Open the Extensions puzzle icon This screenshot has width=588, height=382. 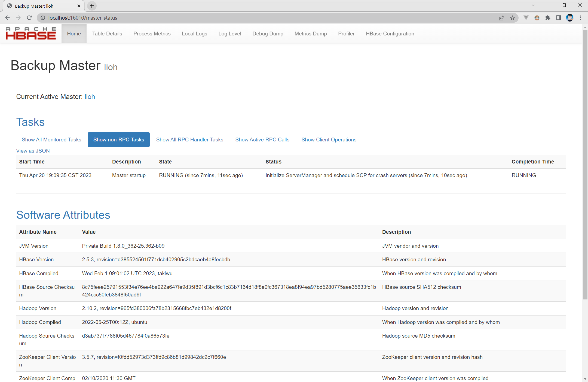(x=548, y=18)
